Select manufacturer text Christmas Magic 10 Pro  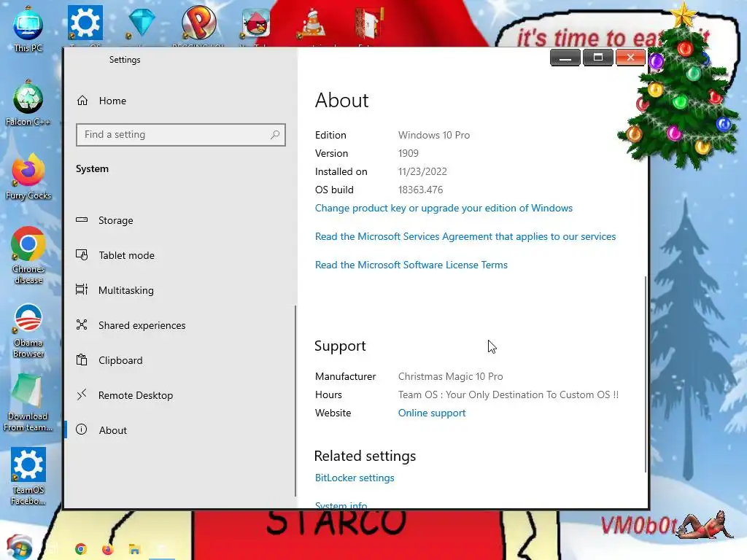click(x=451, y=376)
